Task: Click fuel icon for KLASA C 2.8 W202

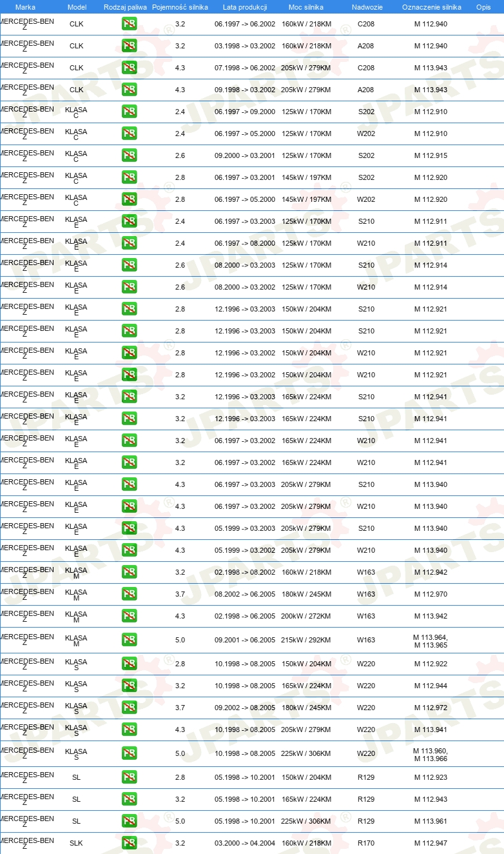Action: click(130, 199)
